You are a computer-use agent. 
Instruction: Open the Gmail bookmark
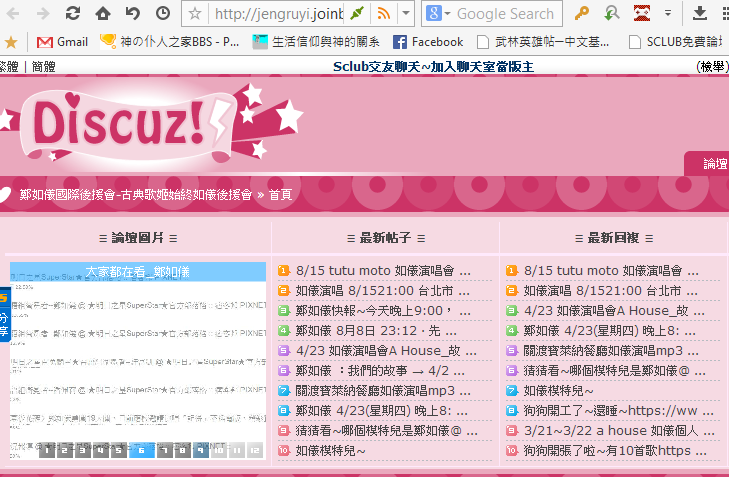[x=62, y=42]
